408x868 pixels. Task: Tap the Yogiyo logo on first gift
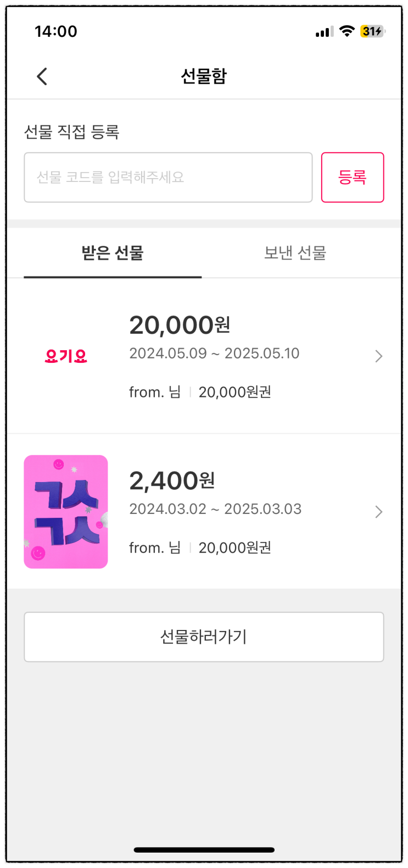click(x=66, y=356)
